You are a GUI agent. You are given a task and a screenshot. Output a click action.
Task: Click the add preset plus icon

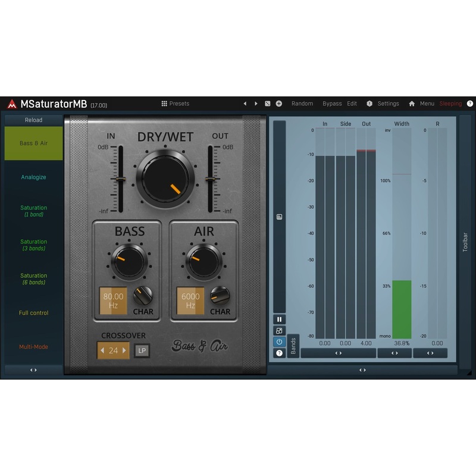tap(278, 104)
